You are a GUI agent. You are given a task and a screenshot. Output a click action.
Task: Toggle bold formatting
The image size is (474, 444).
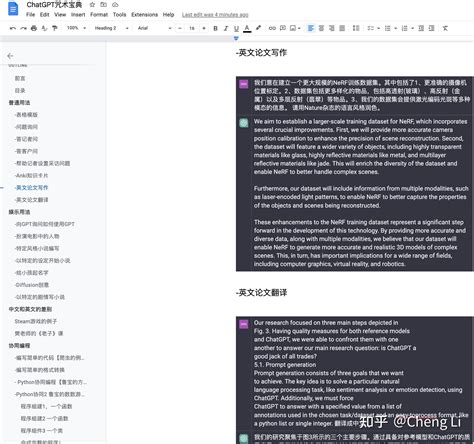215,28
